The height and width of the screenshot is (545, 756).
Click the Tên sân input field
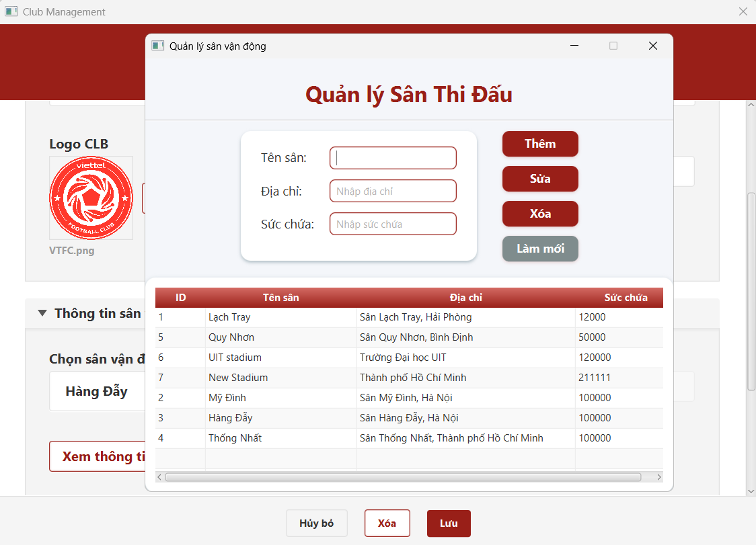pos(393,157)
